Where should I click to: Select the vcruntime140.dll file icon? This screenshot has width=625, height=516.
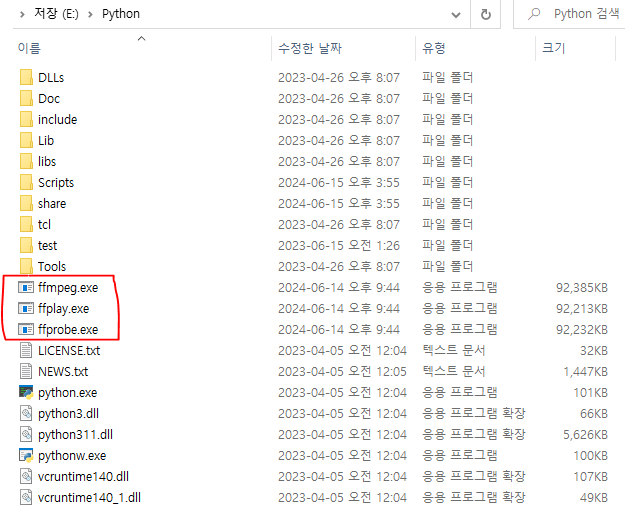click(x=26, y=476)
